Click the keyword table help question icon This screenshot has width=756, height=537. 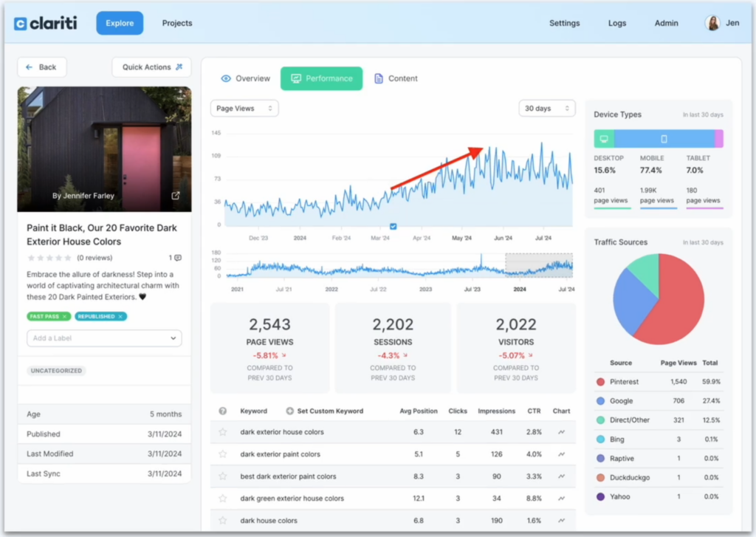pos(223,411)
